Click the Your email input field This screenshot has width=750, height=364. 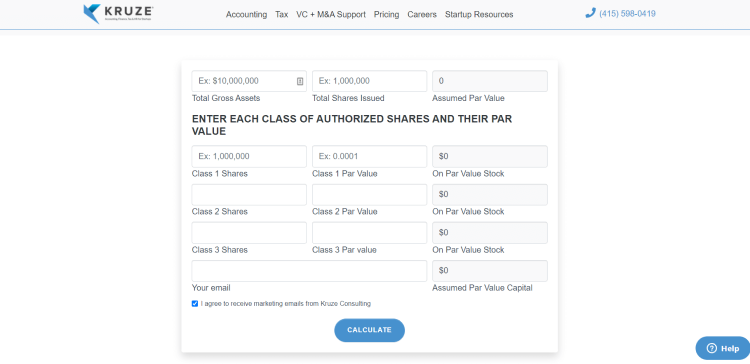(x=309, y=271)
